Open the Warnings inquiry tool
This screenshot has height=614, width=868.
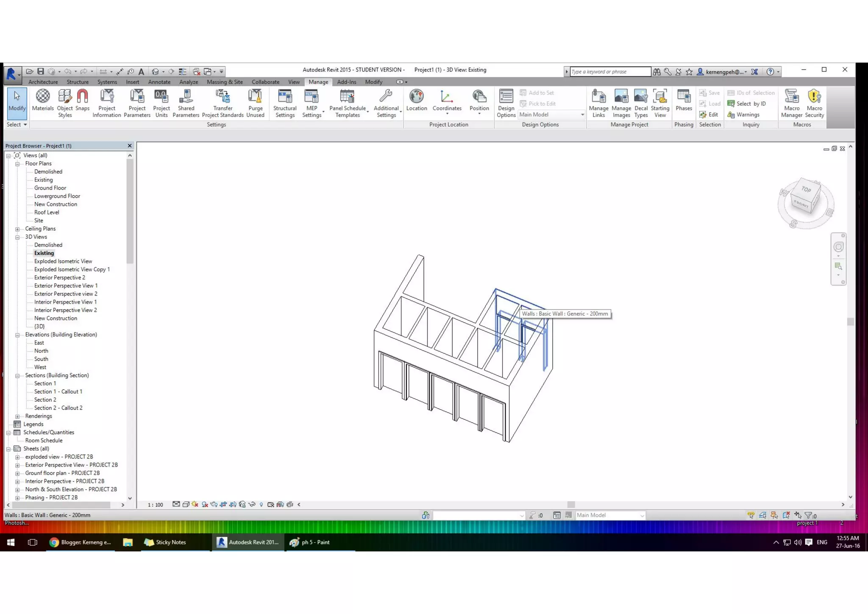[747, 114]
